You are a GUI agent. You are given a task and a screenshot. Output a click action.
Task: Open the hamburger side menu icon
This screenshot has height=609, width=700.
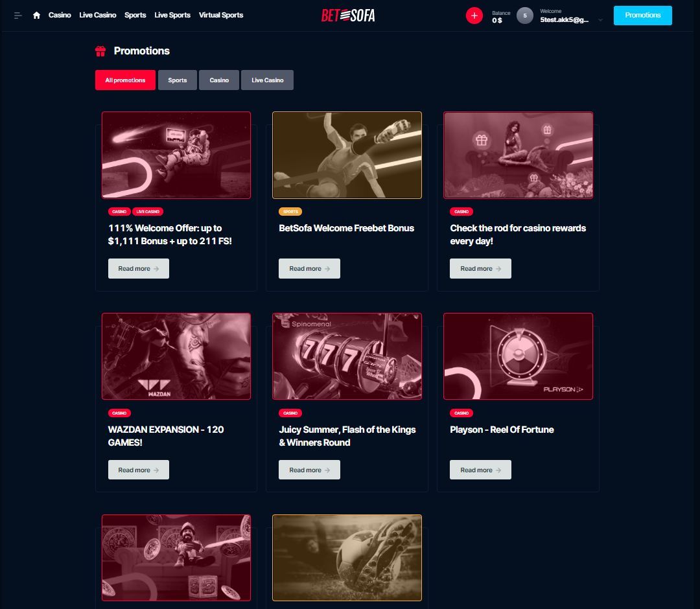[x=18, y=16]
